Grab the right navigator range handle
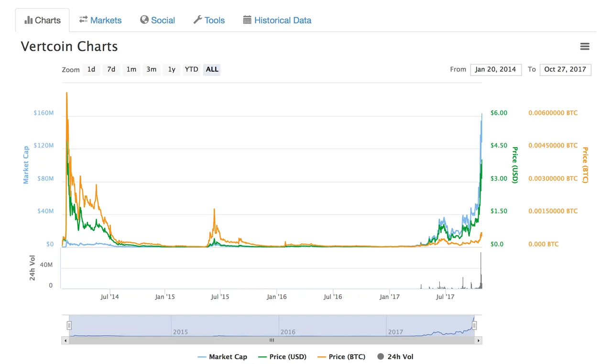This screenshot has height=364, width=612. point(474,325)
